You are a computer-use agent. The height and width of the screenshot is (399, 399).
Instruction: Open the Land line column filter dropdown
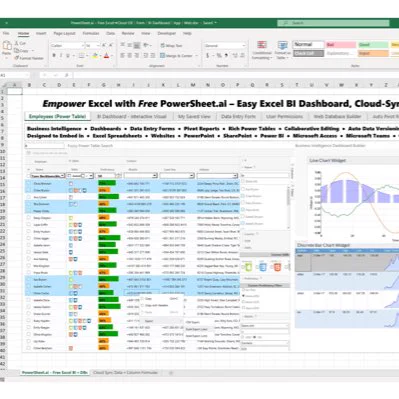192,176
